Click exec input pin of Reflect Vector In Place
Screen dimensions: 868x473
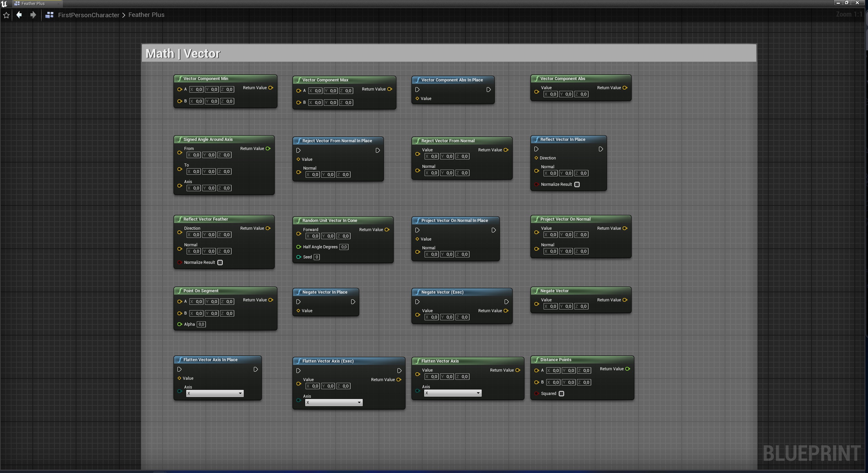536,149
